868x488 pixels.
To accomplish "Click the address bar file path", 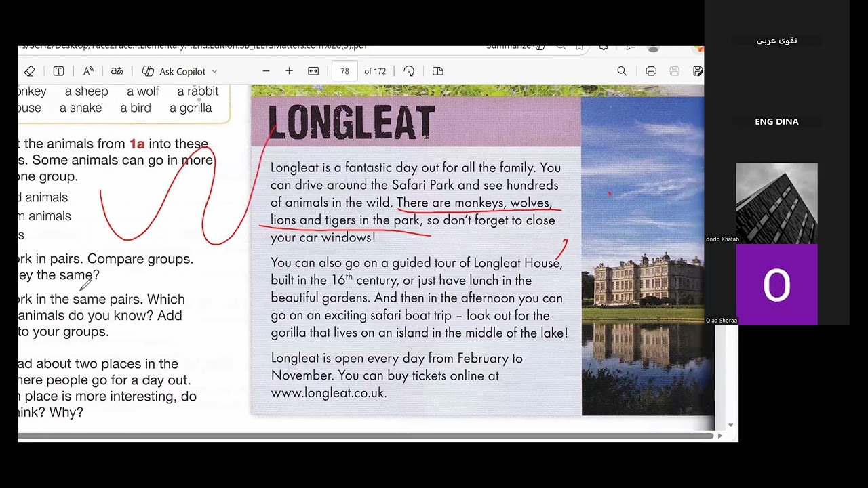I will click(x=193, y=47).
